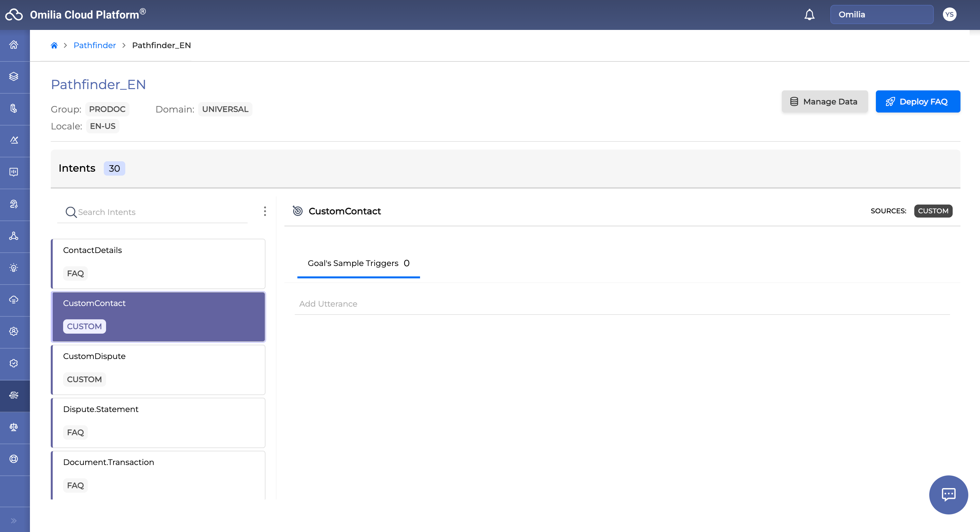Open the Omilia organization selector
The height and width of the screenshot is (532, 980).
click(x=881, y=15)
